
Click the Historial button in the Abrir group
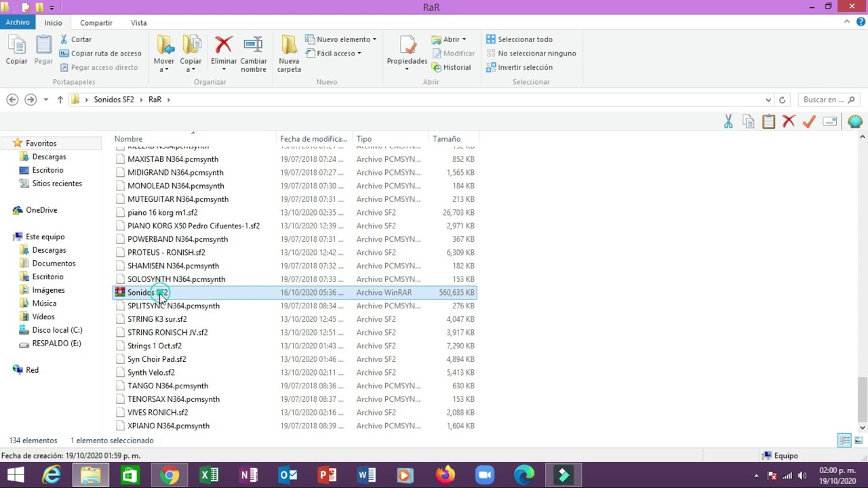450,68
